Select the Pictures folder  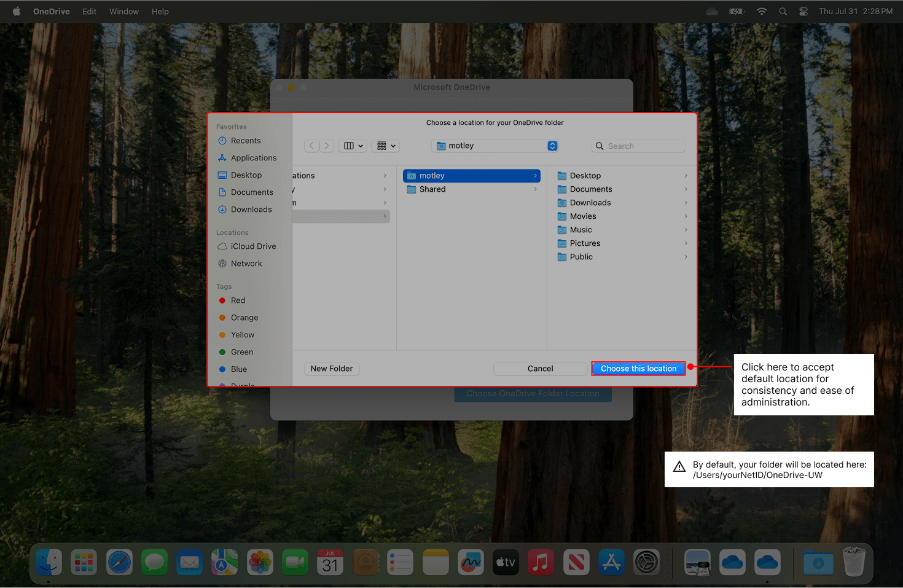(x=585, y=243)
